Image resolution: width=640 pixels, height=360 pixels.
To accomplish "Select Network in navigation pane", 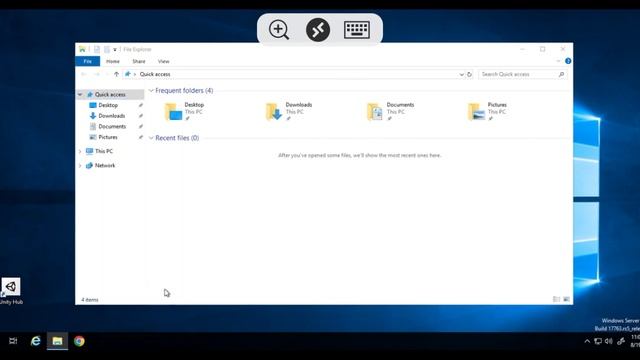I will pyautogui.click(x=105, y=166).
